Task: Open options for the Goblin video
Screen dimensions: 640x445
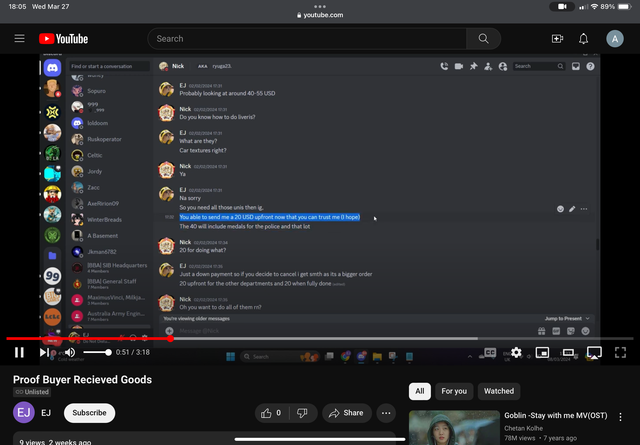Action: click(620, 417)
